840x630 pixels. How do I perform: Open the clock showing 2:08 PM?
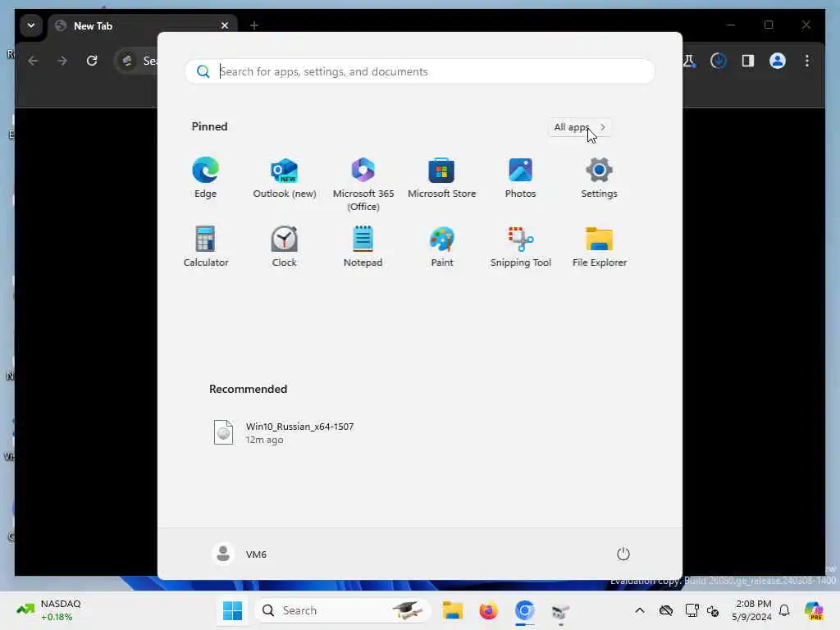point(752,610)
